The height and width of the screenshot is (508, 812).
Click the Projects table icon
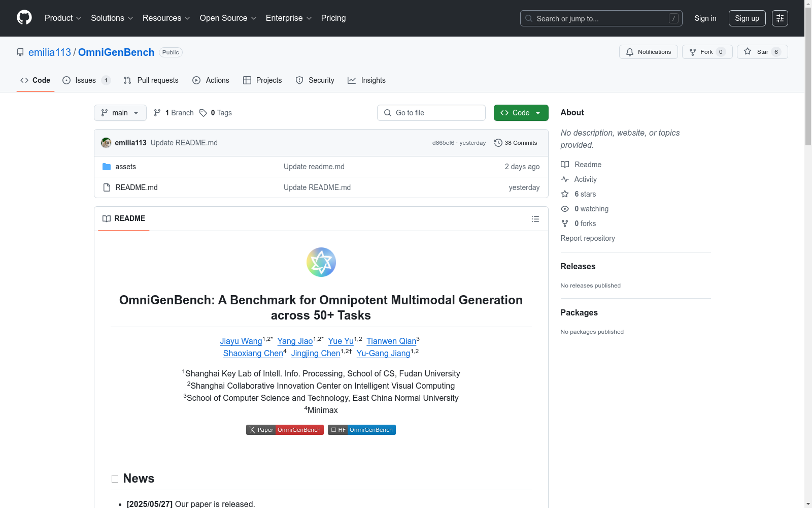coord(247,80)
